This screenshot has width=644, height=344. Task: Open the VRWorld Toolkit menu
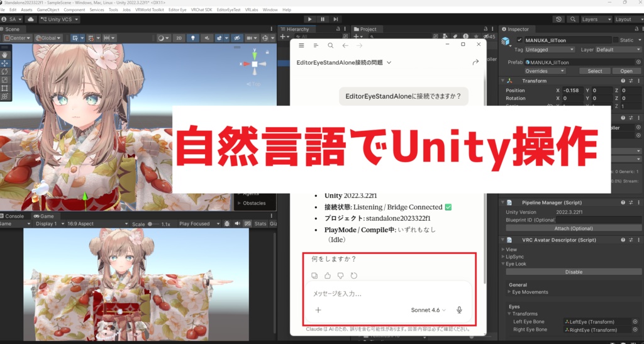coord(150,9)
